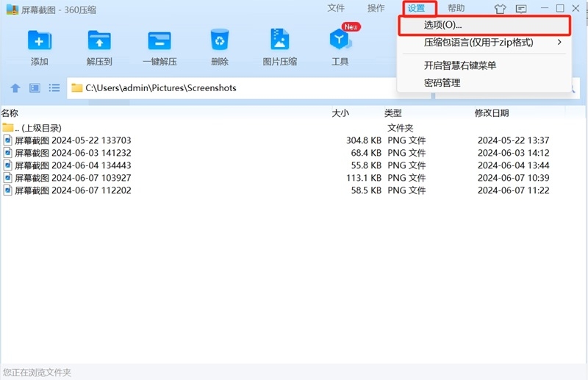Viewport: 588px width, 380px height.
Task: Sort by the 名称 column header
Action: click(x=10, y=113)
